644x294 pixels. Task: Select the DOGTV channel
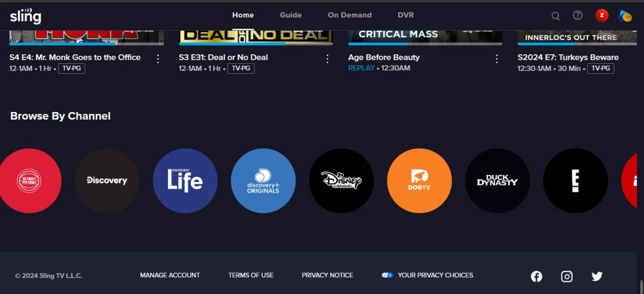coord(419,181)
